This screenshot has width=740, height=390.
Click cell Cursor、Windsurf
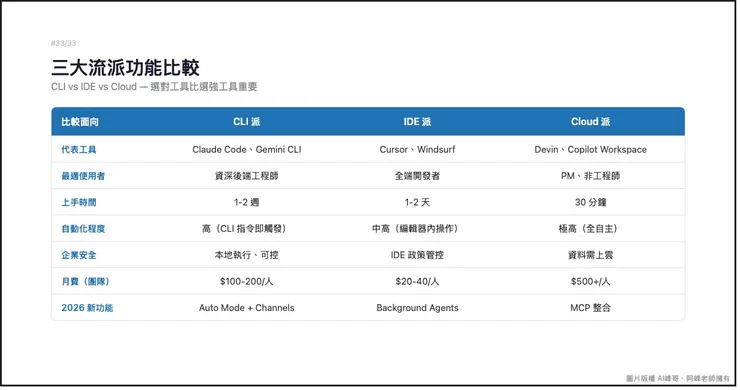pos(417,150)
